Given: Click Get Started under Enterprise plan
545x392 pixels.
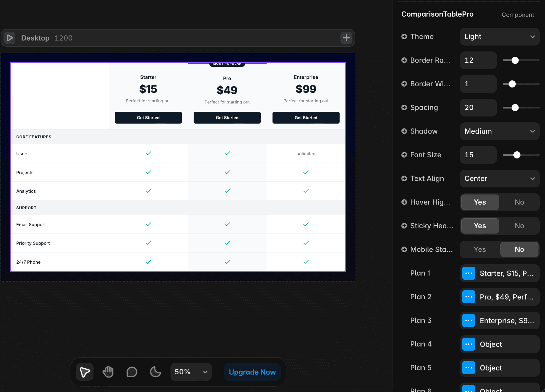Looking at the screenshot, I should (x=306, y=118).
